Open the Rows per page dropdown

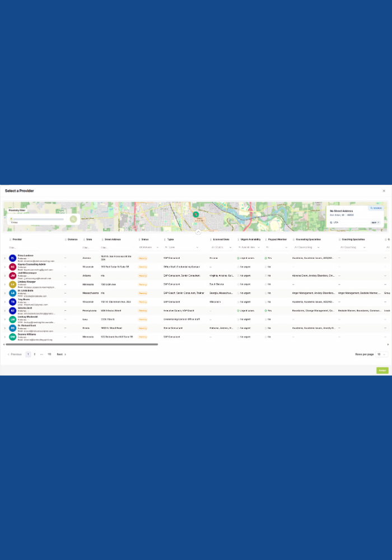(x=381, y=354)
